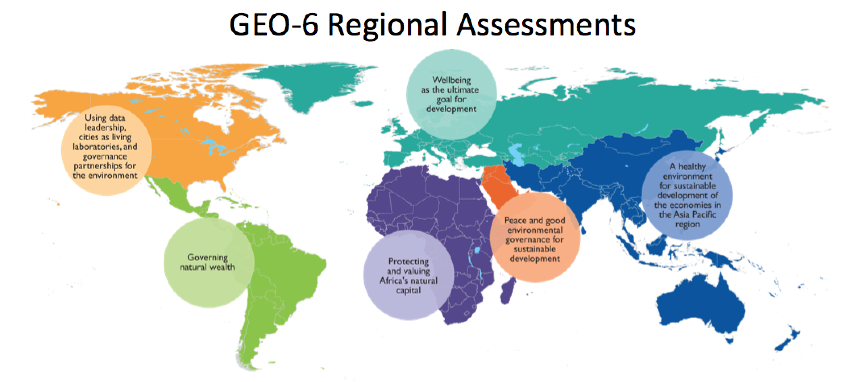
Task: Open the 'Wellbeing as the ultimate goal' circle
Action: (x=451, y=95)
